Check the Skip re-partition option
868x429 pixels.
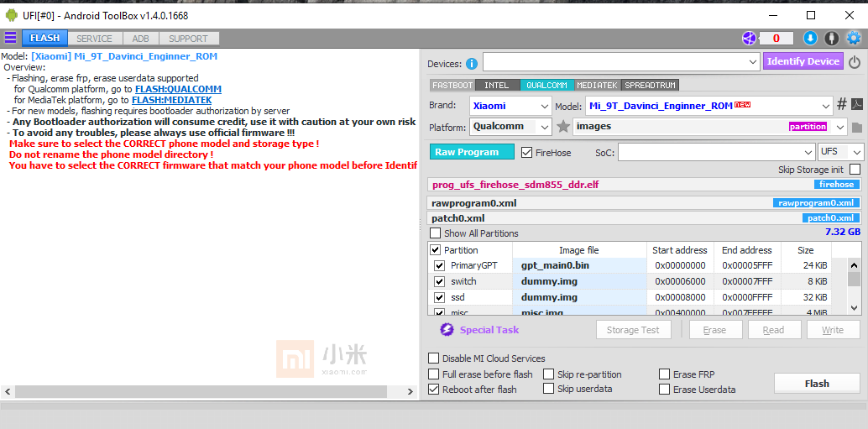click(549, 374)
